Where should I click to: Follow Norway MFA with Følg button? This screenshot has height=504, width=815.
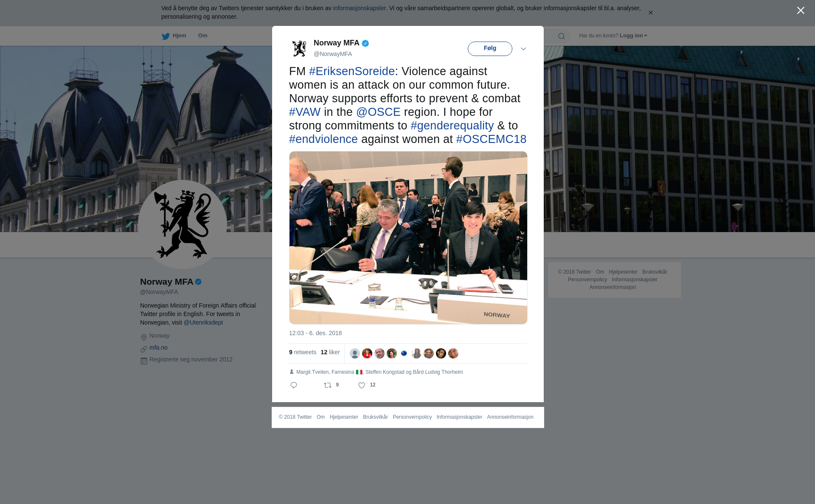[x=490, y=49]
